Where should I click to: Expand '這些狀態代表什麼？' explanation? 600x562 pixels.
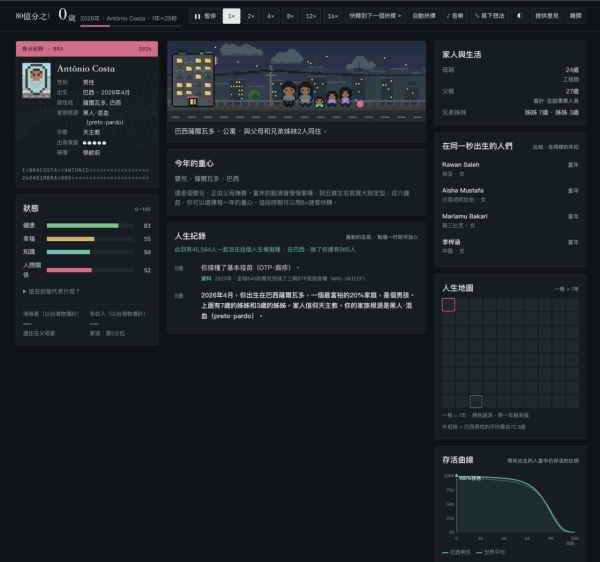coord(51,292)
